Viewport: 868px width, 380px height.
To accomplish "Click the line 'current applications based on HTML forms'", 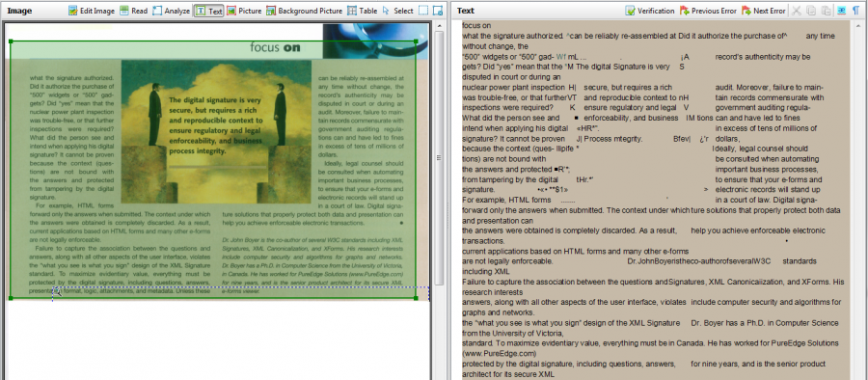I will pos(575,251).
